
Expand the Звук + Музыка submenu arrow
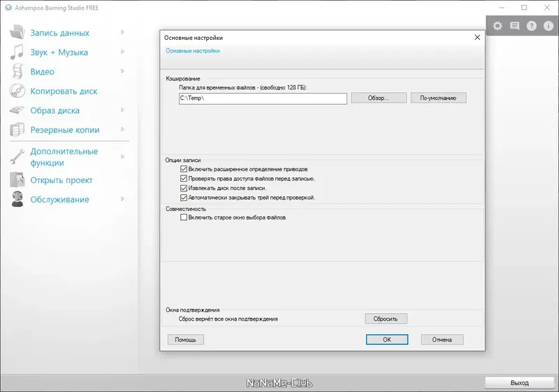click(123, 52)
